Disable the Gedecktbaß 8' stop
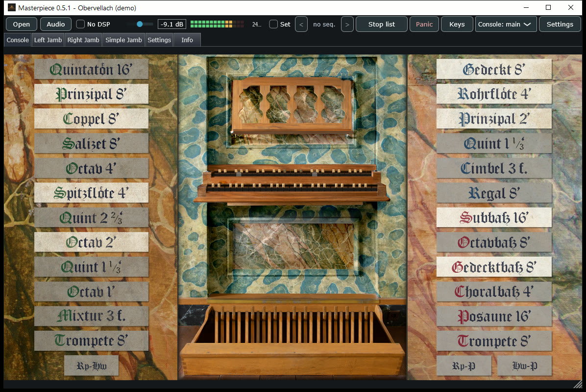The height and width of the screenshot is (392, 586). pyautogui.click(x=494, y=267)
